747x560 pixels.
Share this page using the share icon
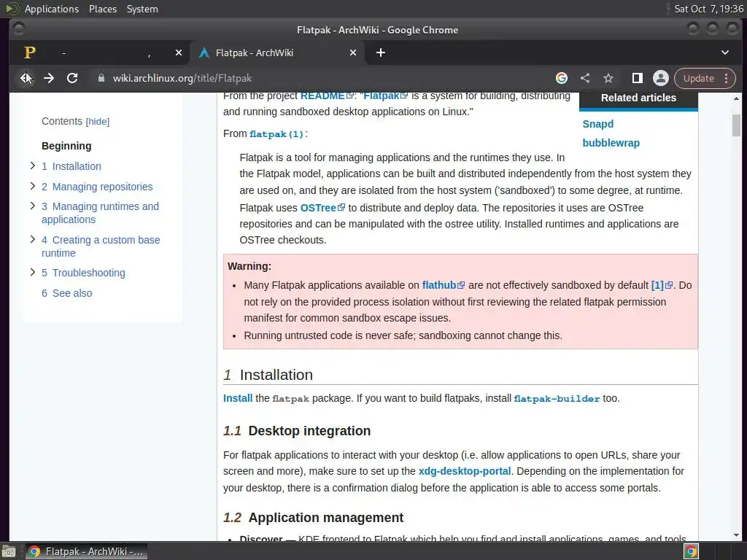click(585, 78)
